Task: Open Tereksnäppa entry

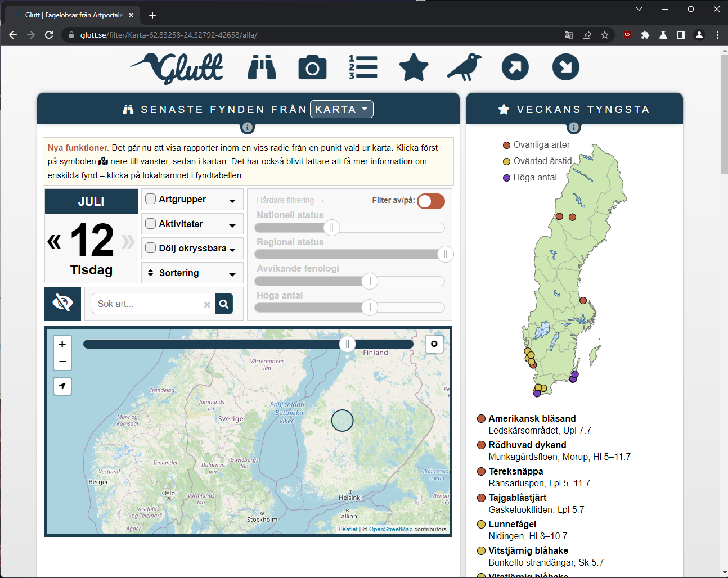Action: tap(516, 471)
